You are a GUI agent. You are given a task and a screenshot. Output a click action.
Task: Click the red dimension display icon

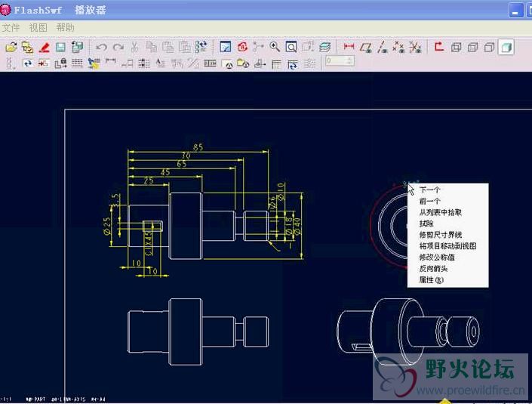coord(349,46)
